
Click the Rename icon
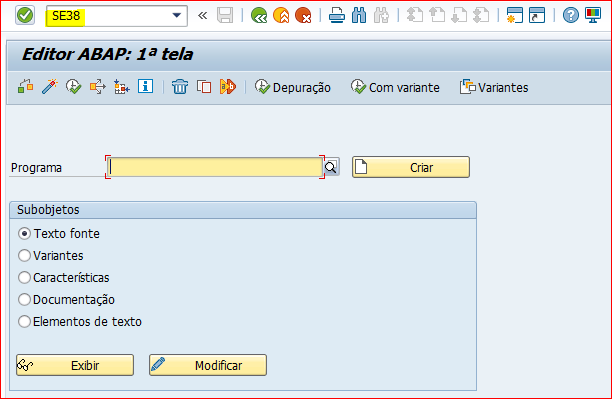[x=228, y=87]
